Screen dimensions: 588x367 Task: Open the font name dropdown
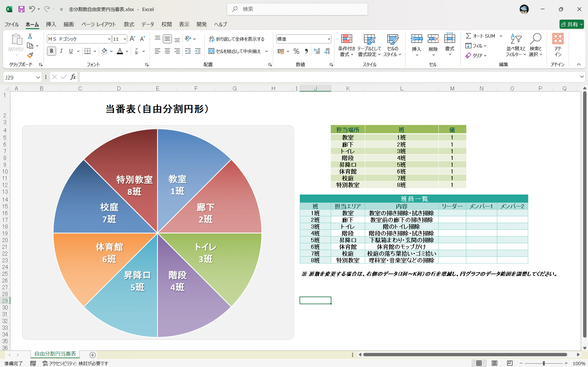tap(109, 39)
